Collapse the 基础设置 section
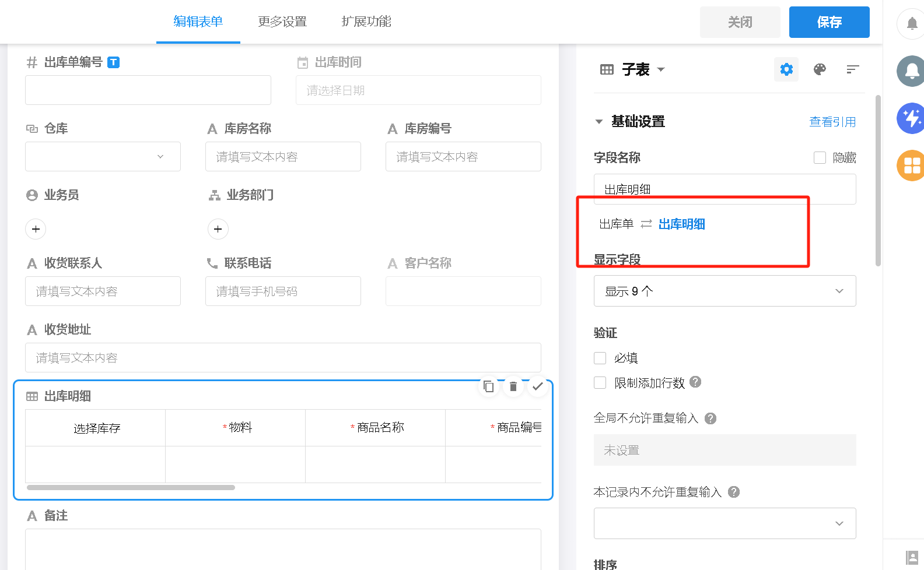924x570 pixels. click(598, 122)
